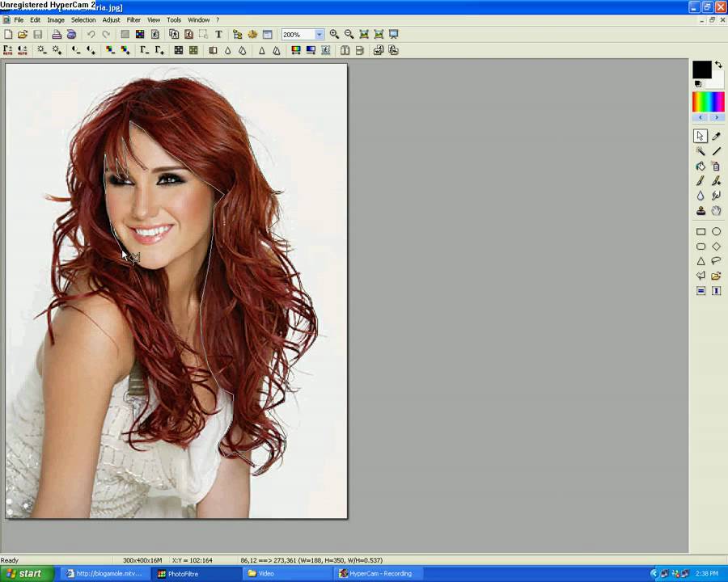Click the Open file folder icon
Viewport: 728px width, 582px height.
click(23, 34)
